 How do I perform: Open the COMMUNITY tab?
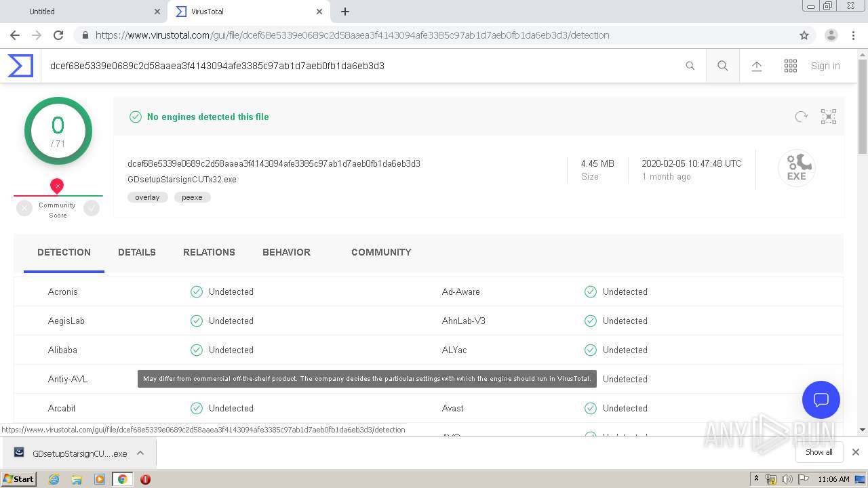click(x=381, y=252)
